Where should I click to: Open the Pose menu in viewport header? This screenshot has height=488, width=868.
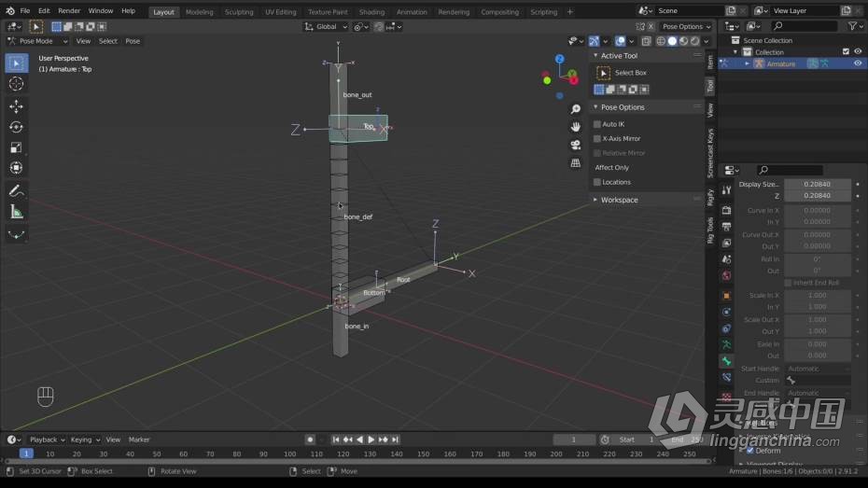coord(133,41)
